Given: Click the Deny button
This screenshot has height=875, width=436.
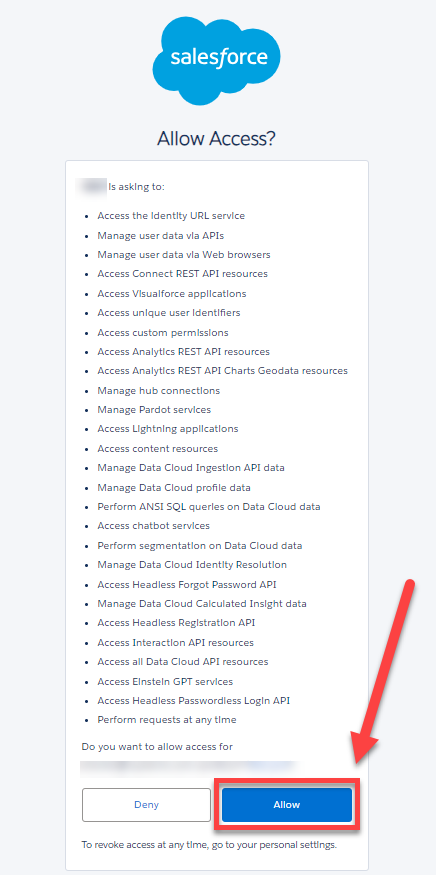Looking at the screenshot, I should pyautogui.click(x=146, y=805).
